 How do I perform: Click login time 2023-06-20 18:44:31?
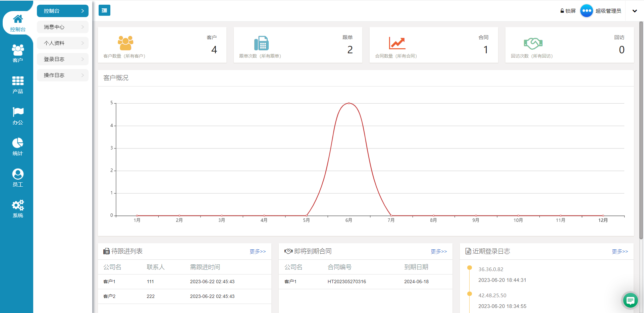pyautogui.click(x=502, y=280)
